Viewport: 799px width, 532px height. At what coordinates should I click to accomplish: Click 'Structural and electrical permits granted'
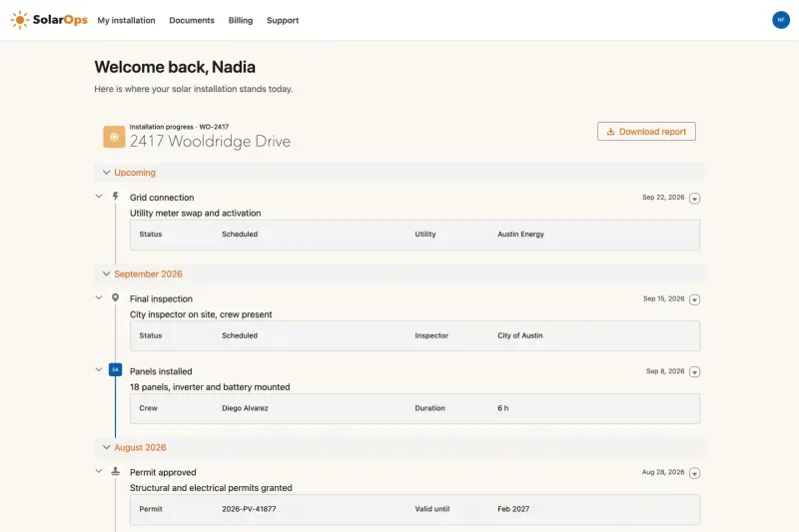(x=211, y=488)
